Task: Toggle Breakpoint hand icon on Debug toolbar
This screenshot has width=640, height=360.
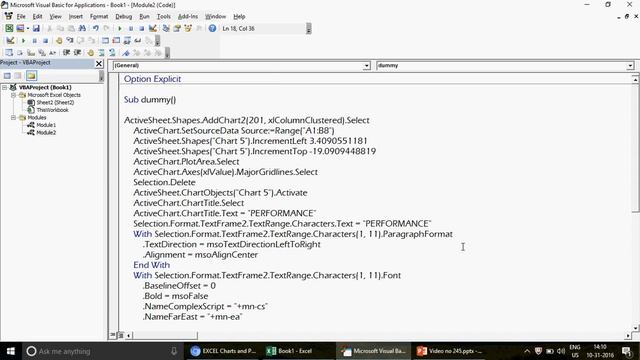Action: [59, 40]
